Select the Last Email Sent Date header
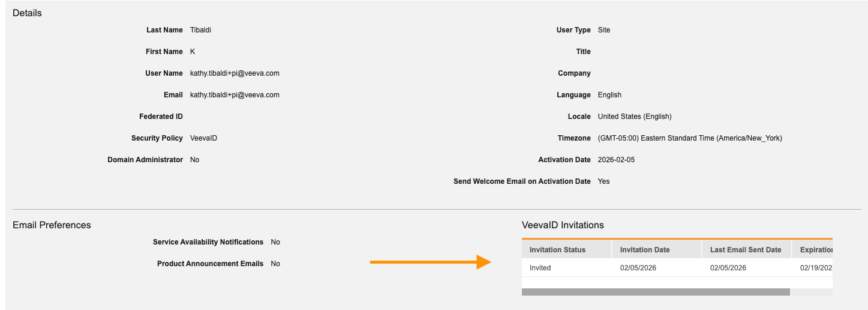 (746, 250)
